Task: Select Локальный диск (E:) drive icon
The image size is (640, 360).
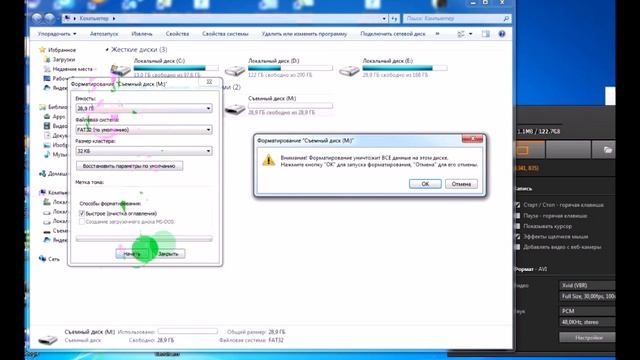Action: click(x=349, y=70)
